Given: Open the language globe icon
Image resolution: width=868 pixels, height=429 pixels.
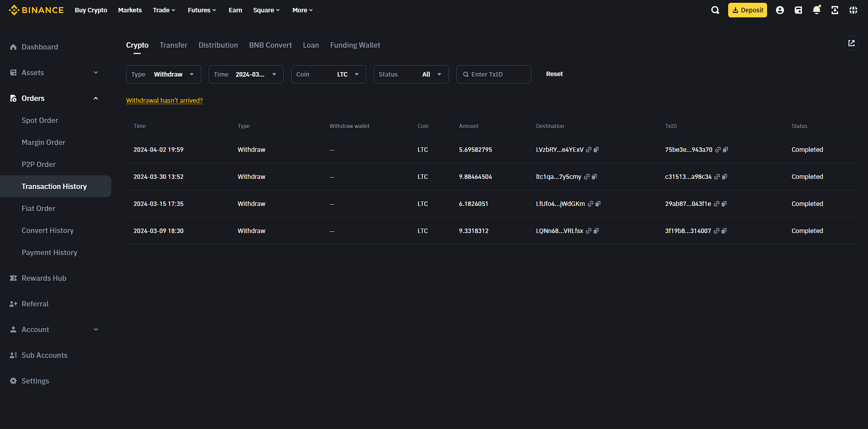Looking at the screenshot, I should [853, 10].
